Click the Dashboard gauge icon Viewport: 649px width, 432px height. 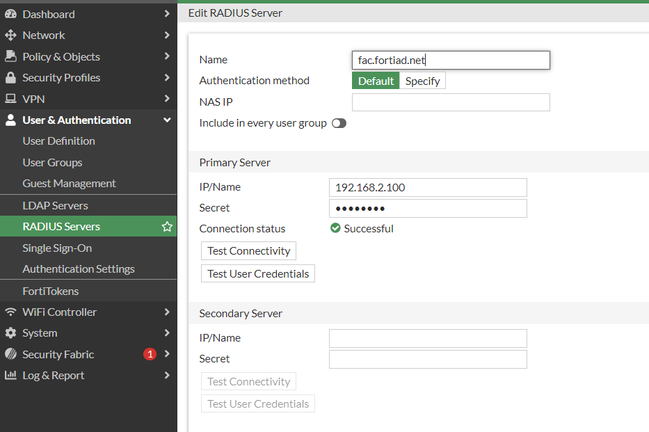click(x=11, y=14)
